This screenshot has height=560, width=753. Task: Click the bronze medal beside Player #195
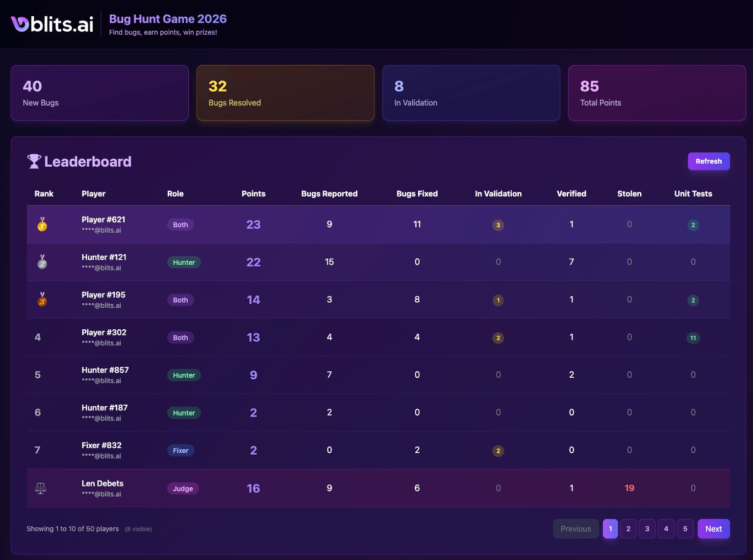pyautogui.click(x=42, y=301)
